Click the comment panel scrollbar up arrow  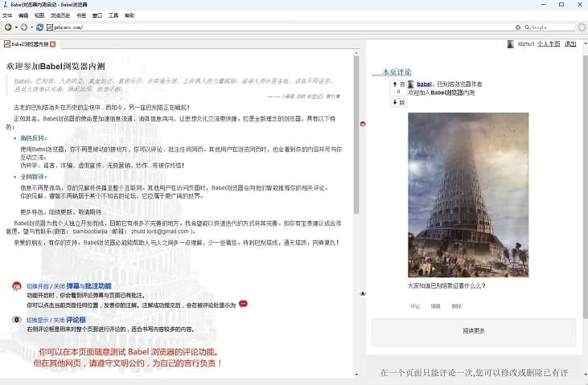tap(586, 43)
